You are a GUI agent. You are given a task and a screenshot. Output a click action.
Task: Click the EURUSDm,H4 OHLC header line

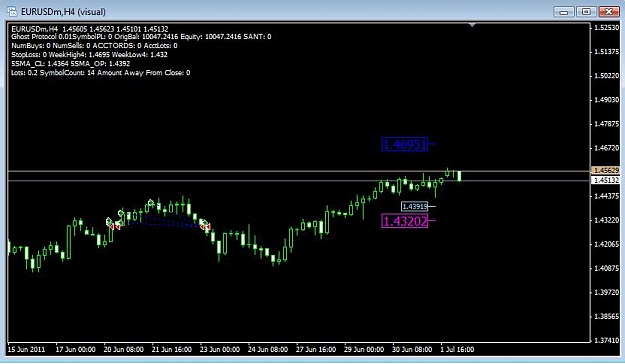90,29
